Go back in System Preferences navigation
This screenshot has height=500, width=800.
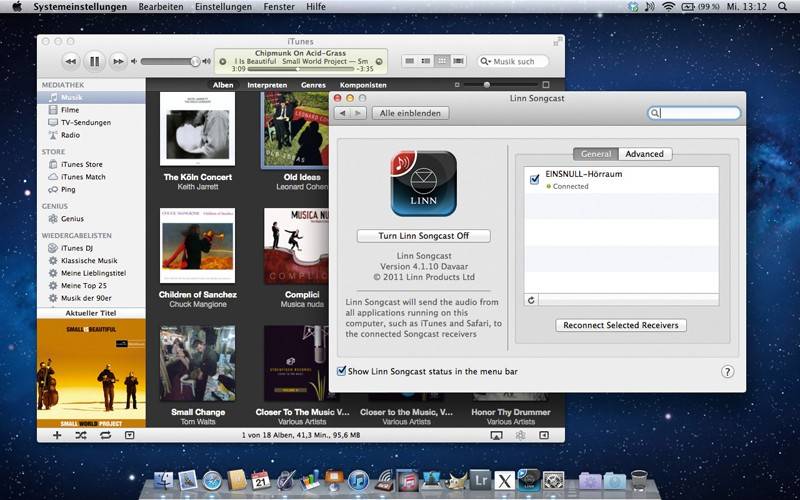click(x=342, y=113)
